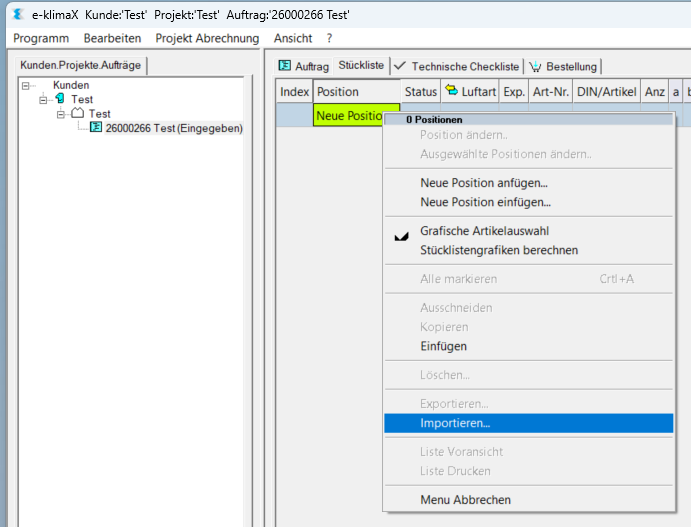
Task: Click the order icon beside 26000266 Test
Action: [96, 127]
